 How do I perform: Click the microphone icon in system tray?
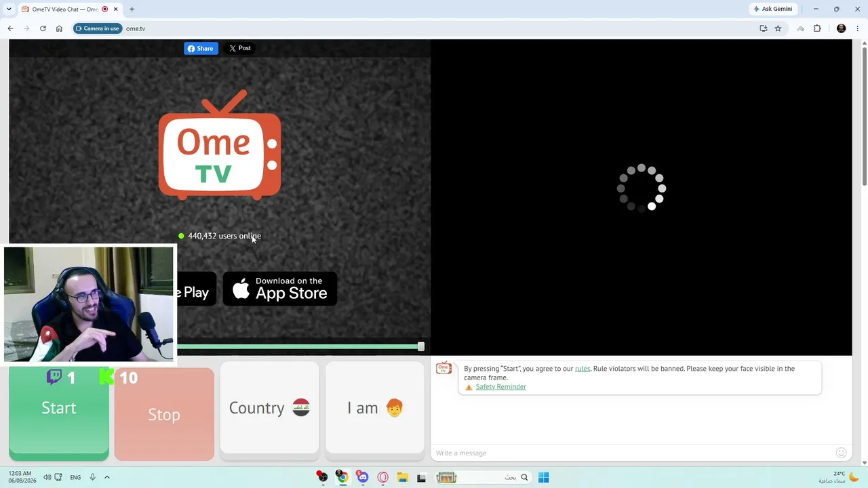(93, 477)
